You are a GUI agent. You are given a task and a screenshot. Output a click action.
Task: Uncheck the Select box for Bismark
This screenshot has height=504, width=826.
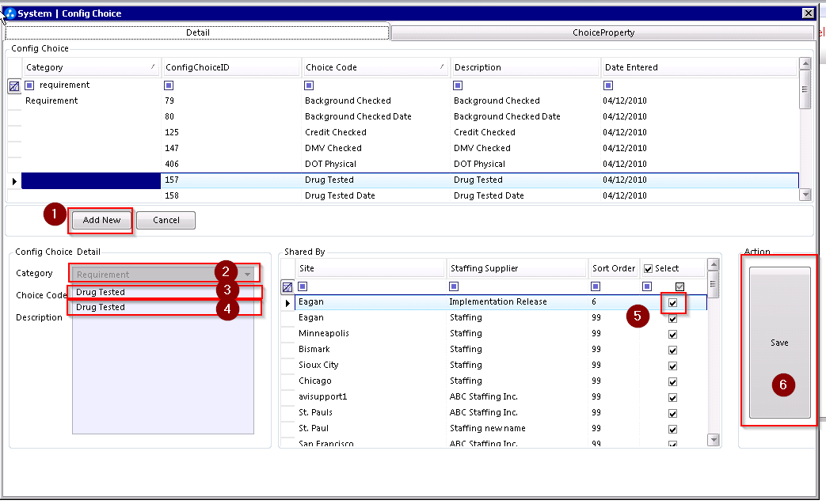point(672,350)
